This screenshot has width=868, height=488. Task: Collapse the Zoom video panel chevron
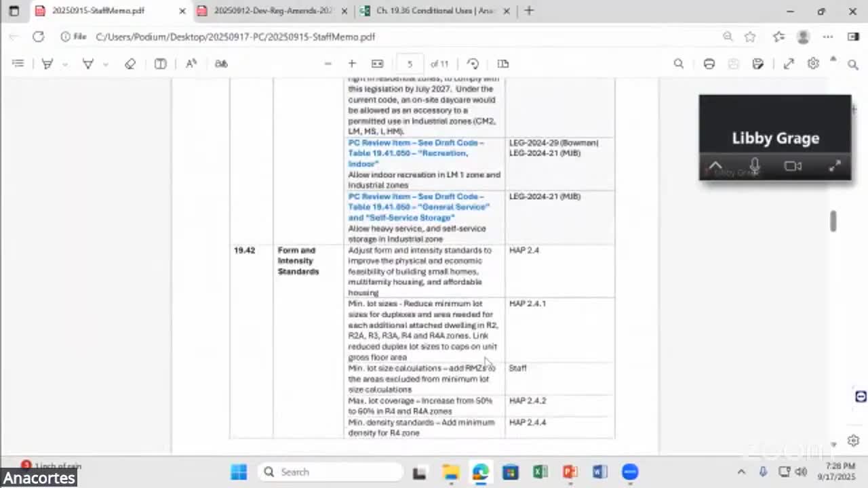(x=715, y=166)
